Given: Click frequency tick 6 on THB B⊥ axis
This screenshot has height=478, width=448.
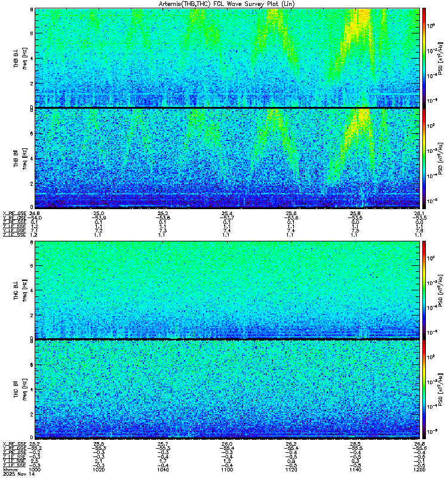Looking at the screenshot, I should pos(32,33).
